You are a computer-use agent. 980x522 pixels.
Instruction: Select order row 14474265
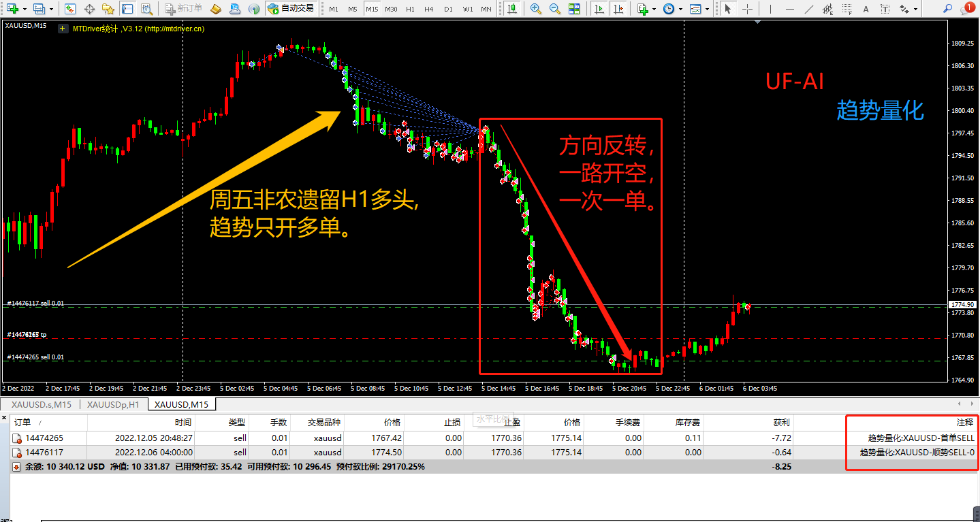[494, 438]
